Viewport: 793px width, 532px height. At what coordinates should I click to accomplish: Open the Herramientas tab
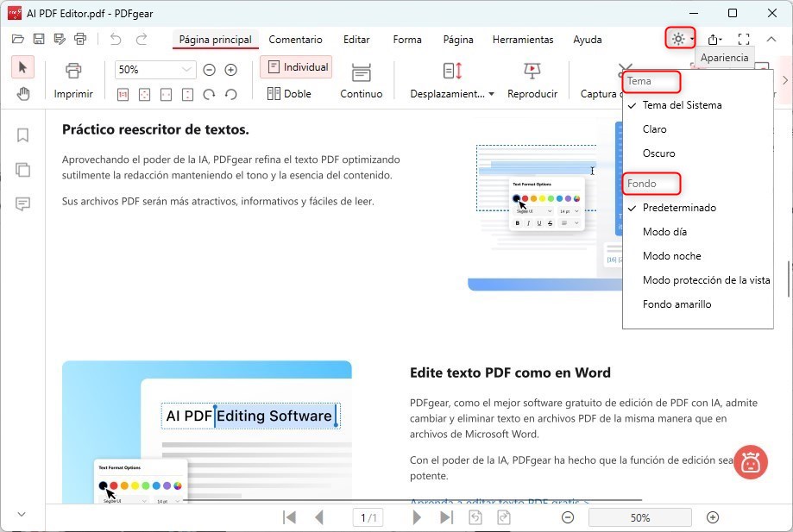tap(523, 40)
